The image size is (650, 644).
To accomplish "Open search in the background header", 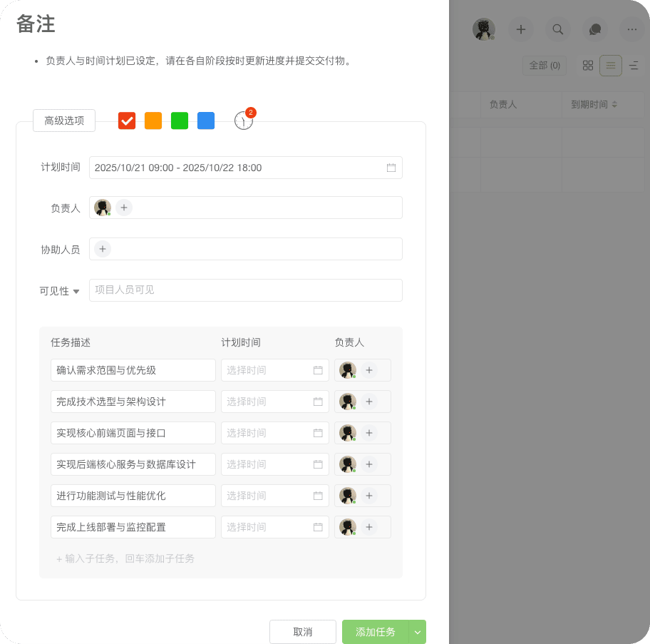I will pyautogui.click(x=558, y=29).
